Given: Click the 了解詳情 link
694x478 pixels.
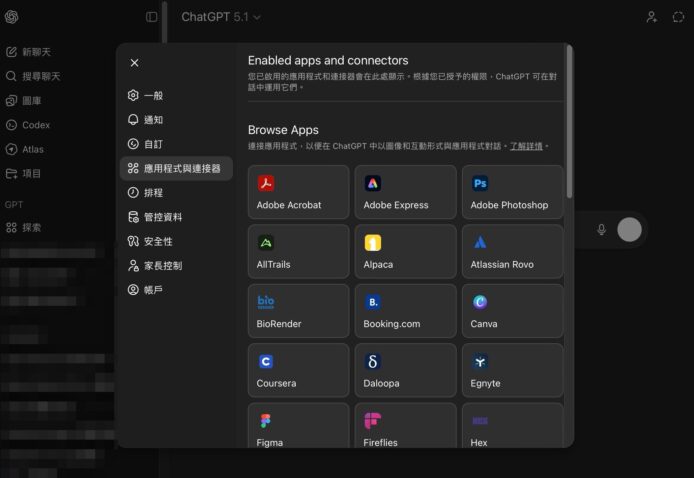Looking at the screenshot, I should [x=526, y=146].
